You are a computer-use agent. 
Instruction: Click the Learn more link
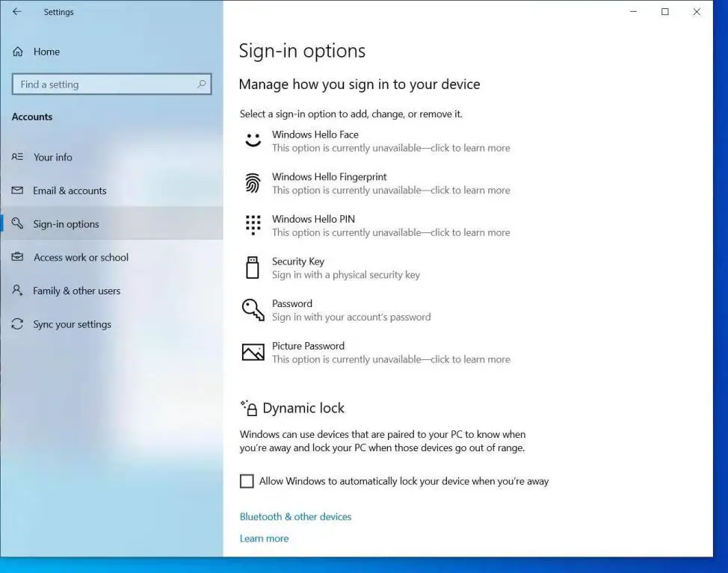click(264, 538)
